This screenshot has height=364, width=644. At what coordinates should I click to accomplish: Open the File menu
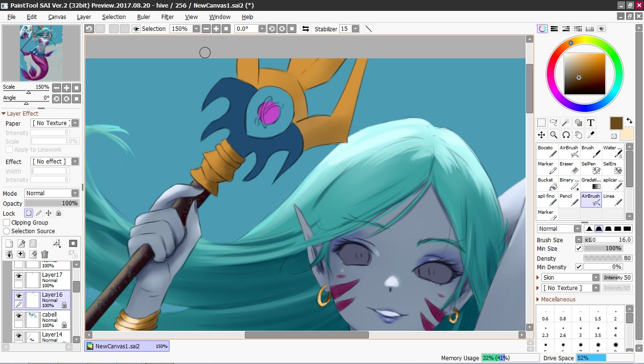pos(11,17)
